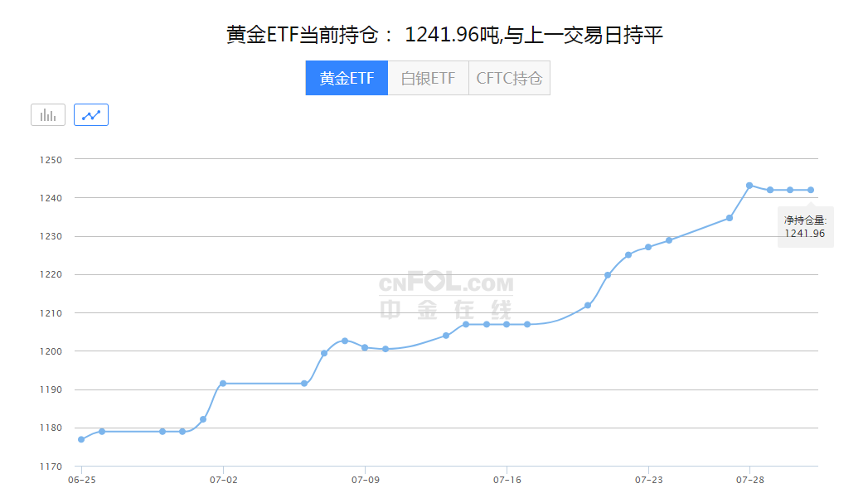Select the data point above 07-16

[507, 324]
